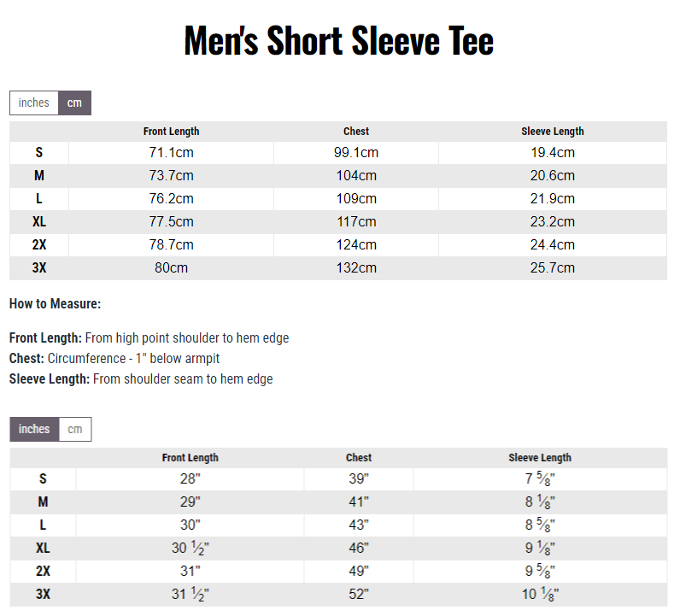Click the 71.1cm front length cell
Image resolution: width=674 pixels, height=616 pixels.
pyautogui.click(x=171, y=153)
